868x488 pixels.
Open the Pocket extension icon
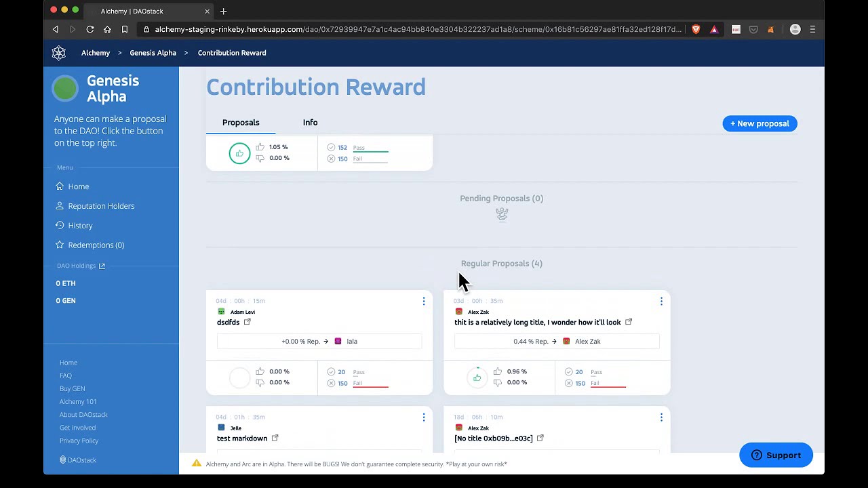pyautogui.click(x=753, y=29)
